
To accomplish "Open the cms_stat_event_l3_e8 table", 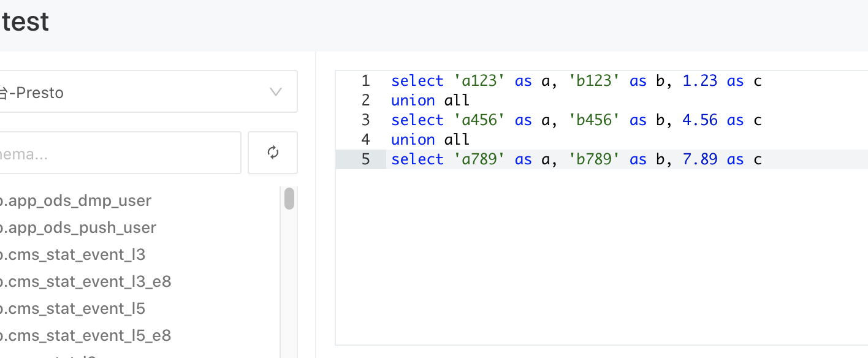I will point(86,281).
